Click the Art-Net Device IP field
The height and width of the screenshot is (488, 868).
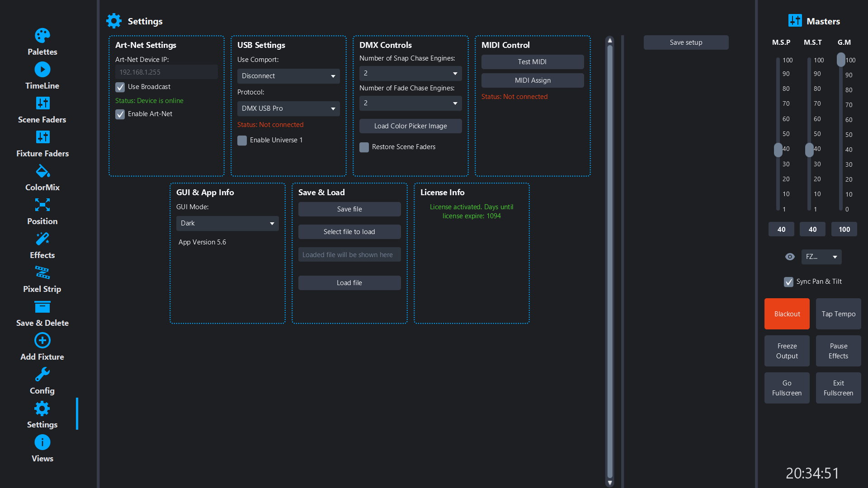coord(166,72)
